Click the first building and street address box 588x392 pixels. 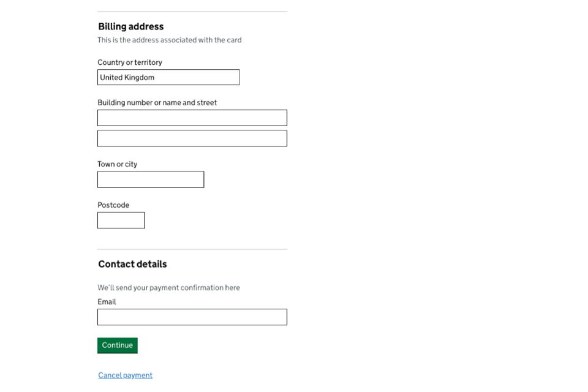click(192, 118)
